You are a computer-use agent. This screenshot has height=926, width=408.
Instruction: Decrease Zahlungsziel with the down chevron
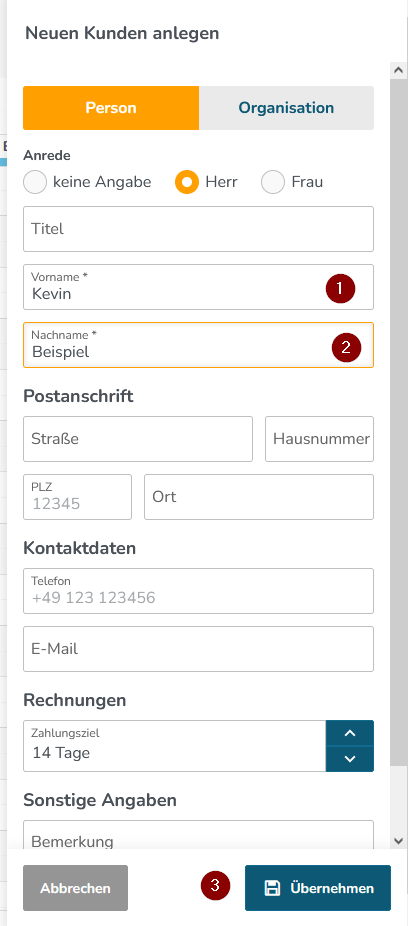tap(350, 759)
